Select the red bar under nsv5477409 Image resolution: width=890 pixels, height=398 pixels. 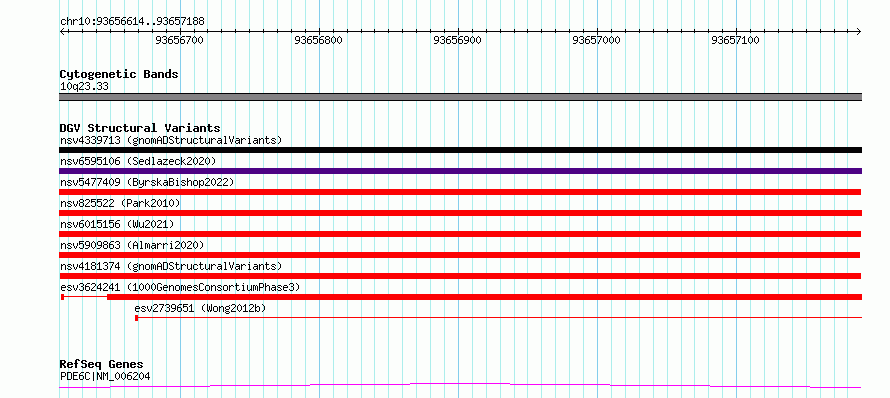click(x=460, y=192)
